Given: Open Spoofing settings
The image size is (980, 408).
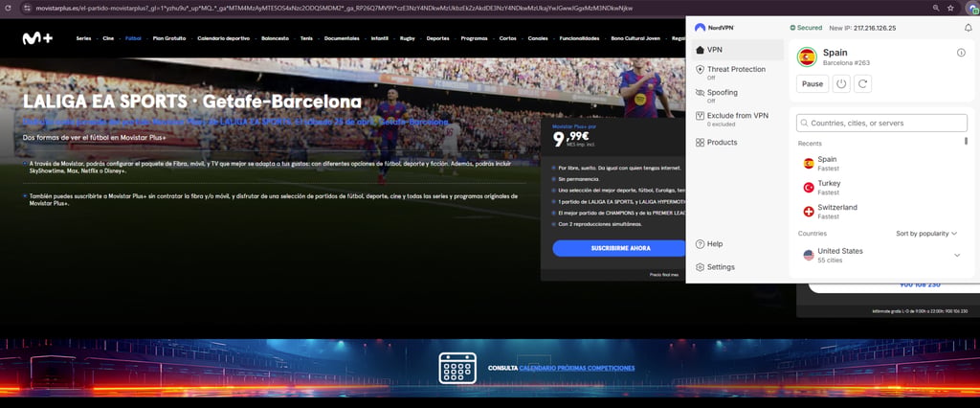Looking at the screenshot, I should point(738,96).
